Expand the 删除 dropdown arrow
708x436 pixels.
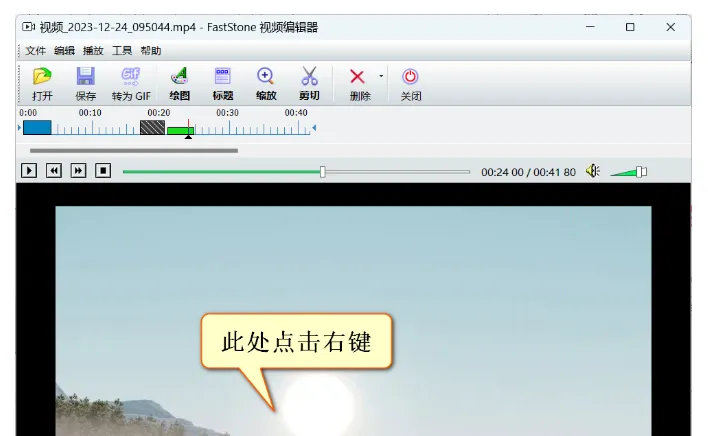point(381,76)
